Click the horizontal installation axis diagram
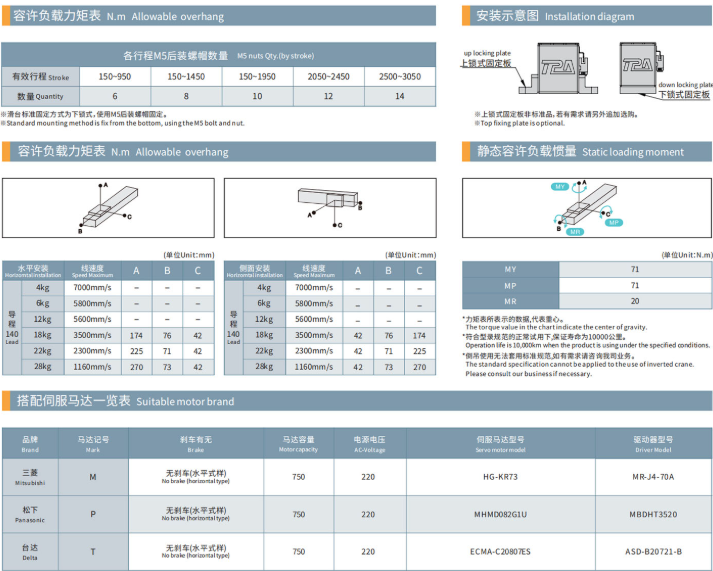This screenshot has width=713, height=571. point(108,208)
